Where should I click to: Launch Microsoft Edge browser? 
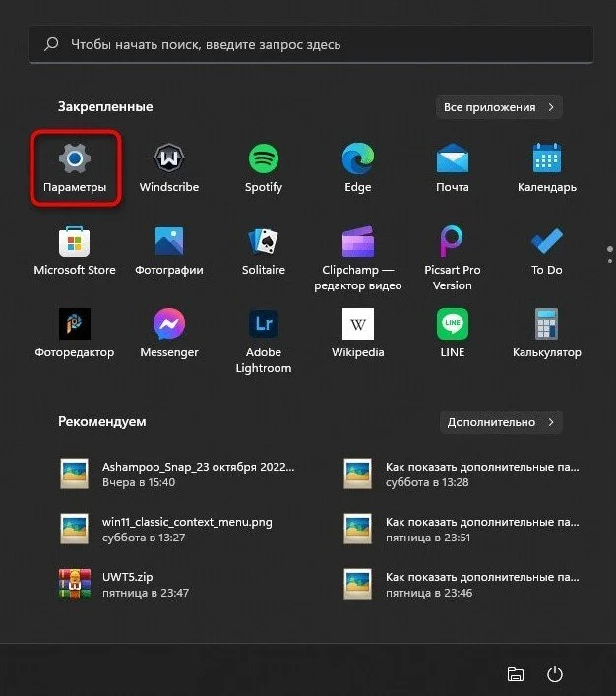coord(358,167)
